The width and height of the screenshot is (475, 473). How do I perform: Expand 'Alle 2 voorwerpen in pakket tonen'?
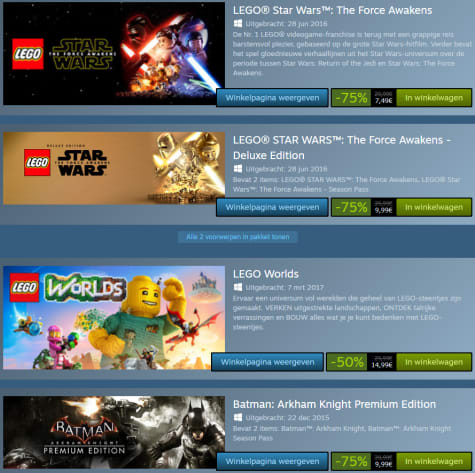[238, 237]
